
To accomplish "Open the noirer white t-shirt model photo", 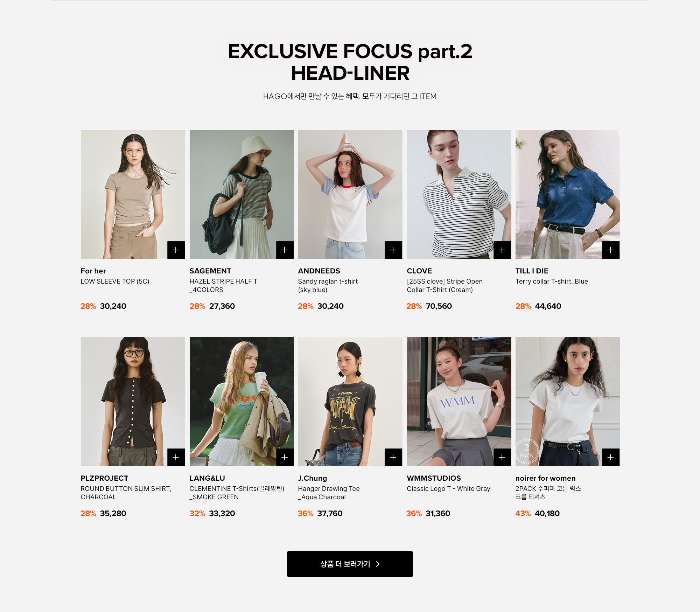I will click(567, 402).
